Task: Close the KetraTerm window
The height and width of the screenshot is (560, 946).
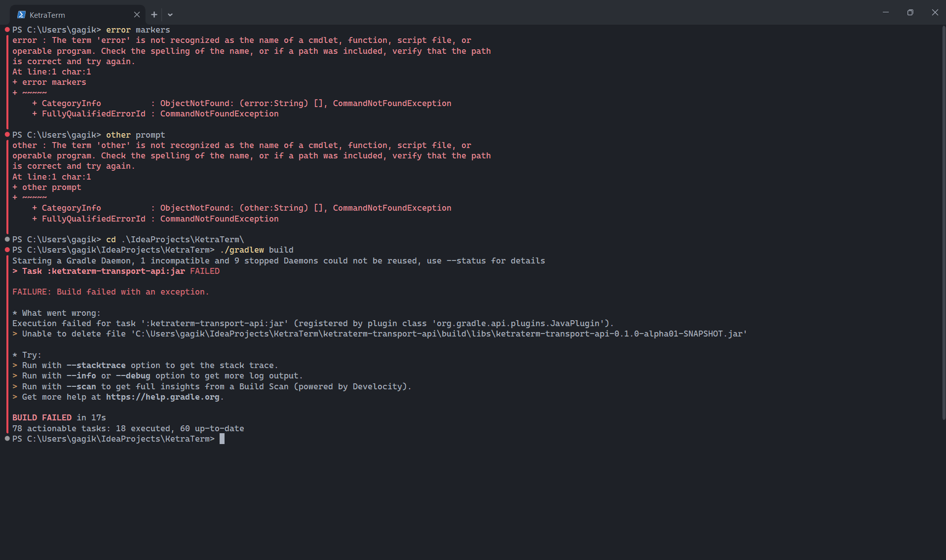Action: 935,12
